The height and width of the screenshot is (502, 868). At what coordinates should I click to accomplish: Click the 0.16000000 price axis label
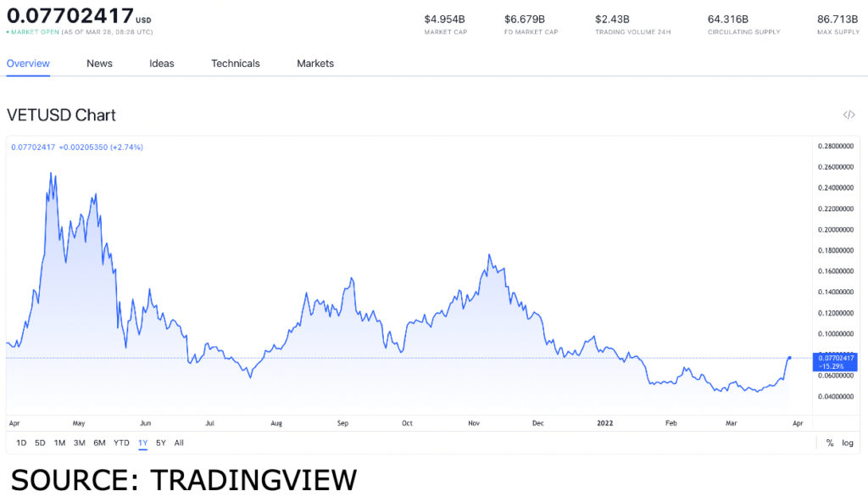coord(836,271)
